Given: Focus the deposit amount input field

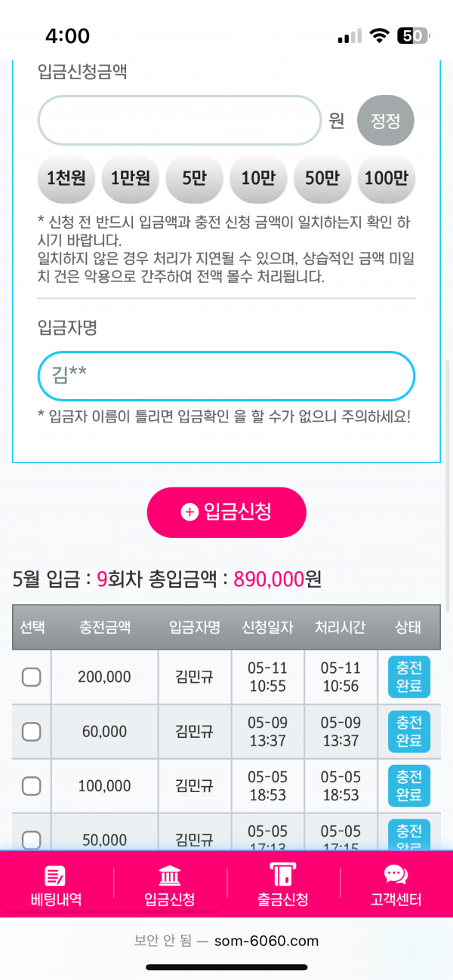Looking at the screenshot, I should (180, 121).
